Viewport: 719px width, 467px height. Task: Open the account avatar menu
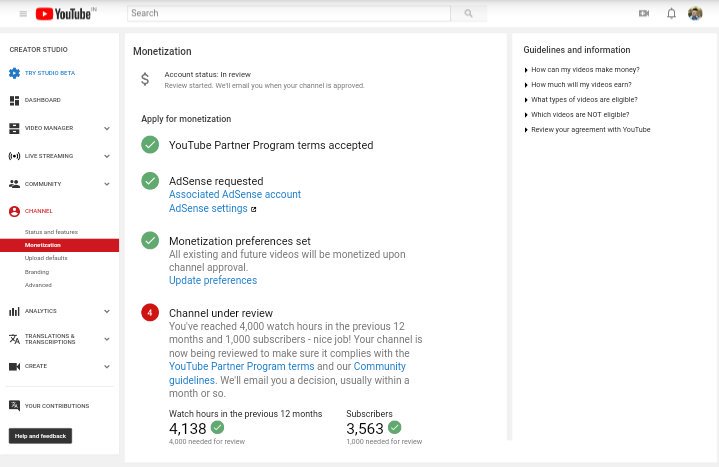[695, 13]
